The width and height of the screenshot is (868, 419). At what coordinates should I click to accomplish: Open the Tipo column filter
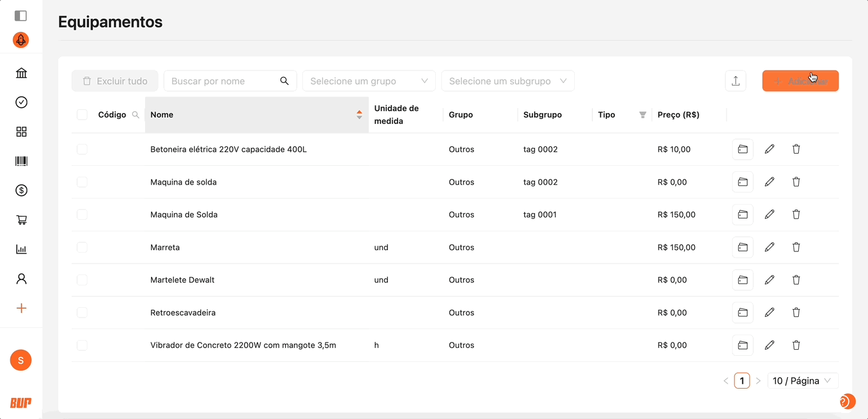(x=642, y=115)
